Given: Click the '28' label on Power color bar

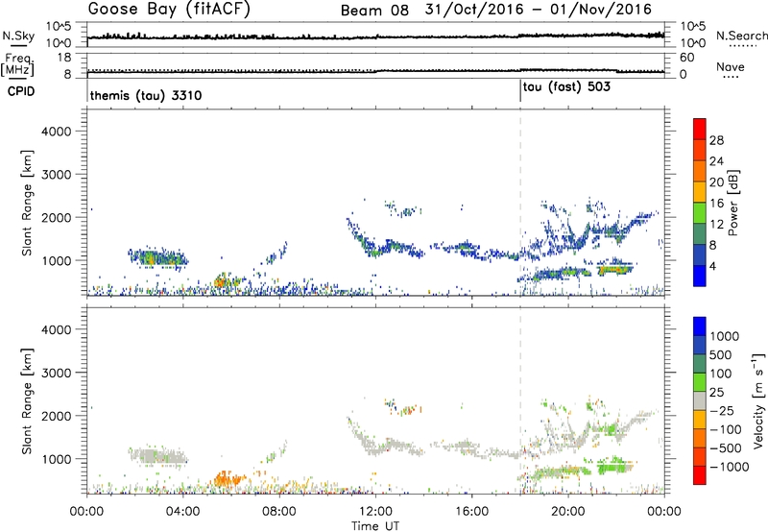Looking at the screenshot, I should click(x=716, y=140).
